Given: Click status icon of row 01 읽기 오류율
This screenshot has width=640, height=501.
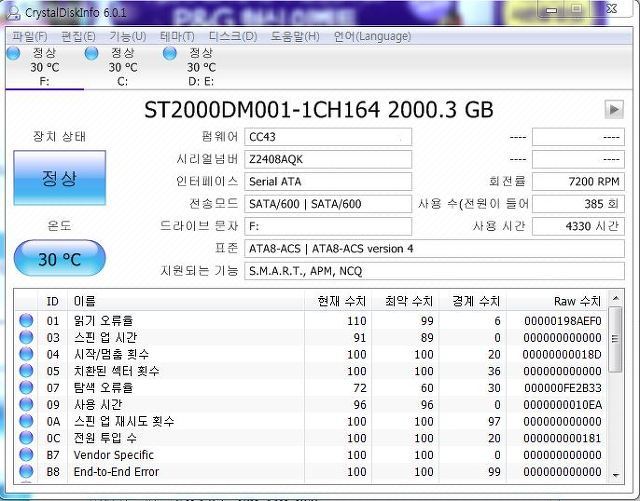Looking at the screenshot, I should 26,321.
